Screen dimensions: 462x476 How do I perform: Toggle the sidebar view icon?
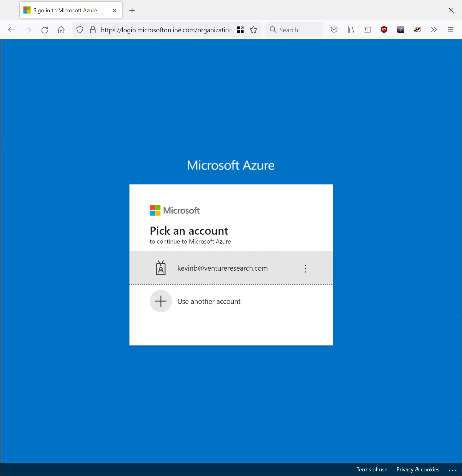point(367,30)
